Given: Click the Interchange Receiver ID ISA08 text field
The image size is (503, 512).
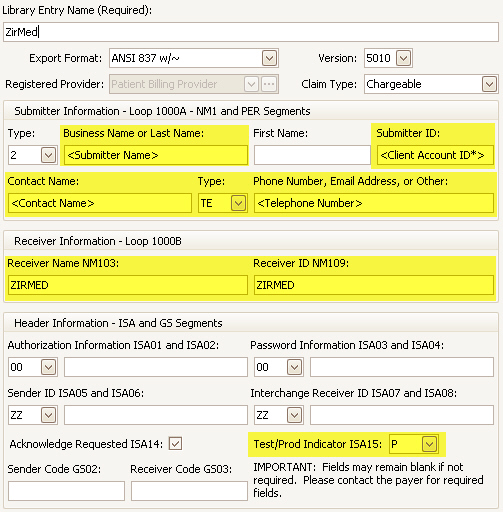Looking at the screenshot, I should point(402,415).
